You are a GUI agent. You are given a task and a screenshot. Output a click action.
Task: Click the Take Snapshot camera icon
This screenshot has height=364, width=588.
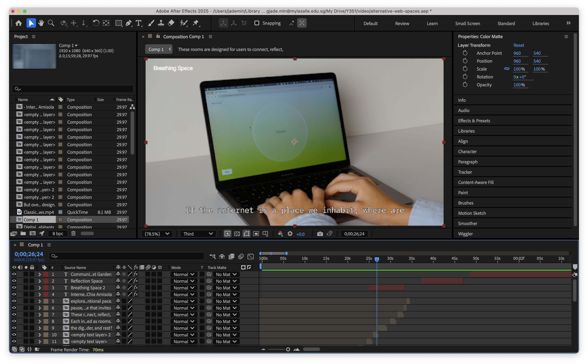coord(320,234)
